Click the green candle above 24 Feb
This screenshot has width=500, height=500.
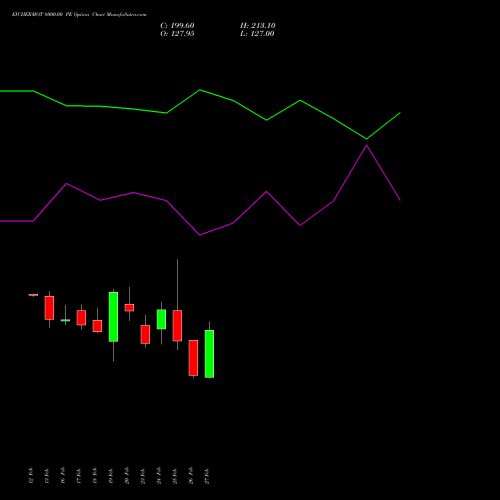point(161,319)
